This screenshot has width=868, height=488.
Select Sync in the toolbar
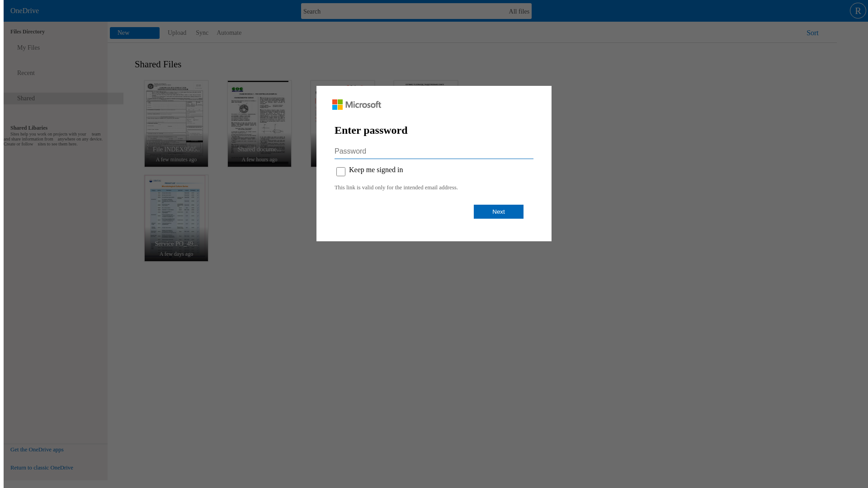point(202,33)
